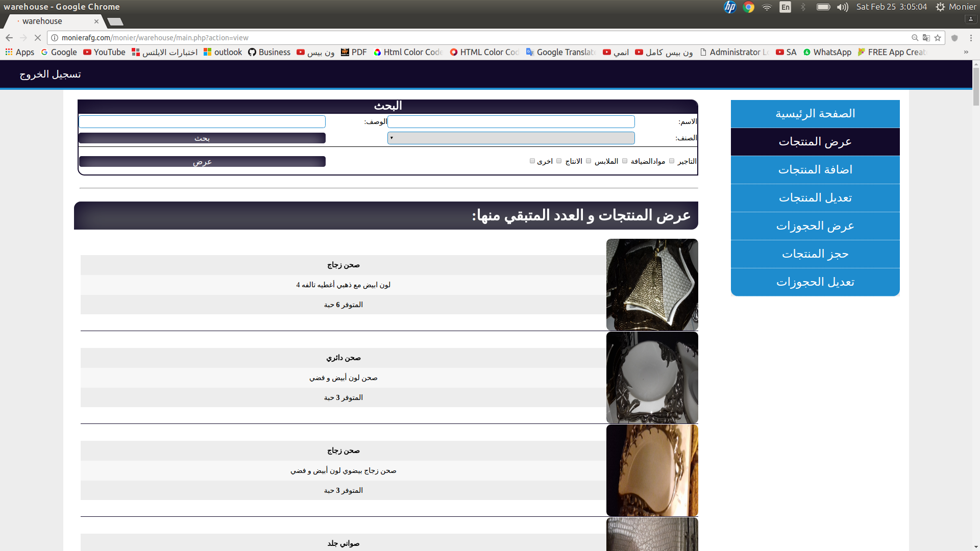Open حجز المنتجات in sidebar menu
The width and height of the screenshot is (980, 551).
[815, 254]
